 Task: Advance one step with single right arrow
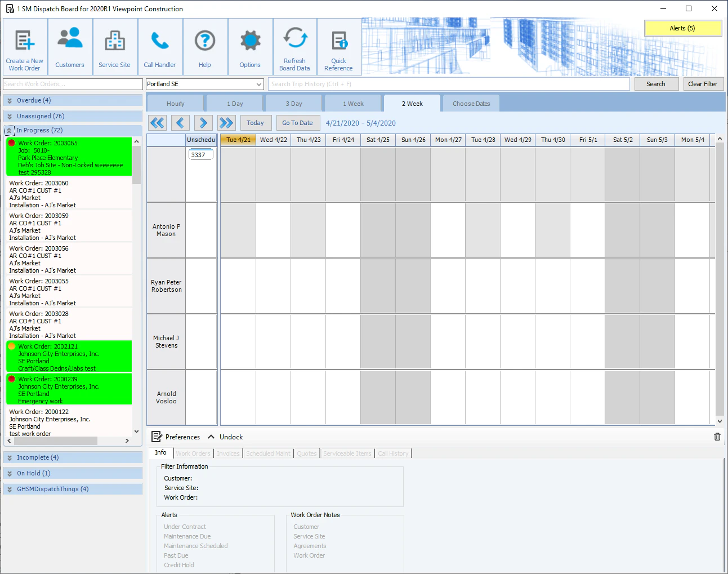[203, 123]
